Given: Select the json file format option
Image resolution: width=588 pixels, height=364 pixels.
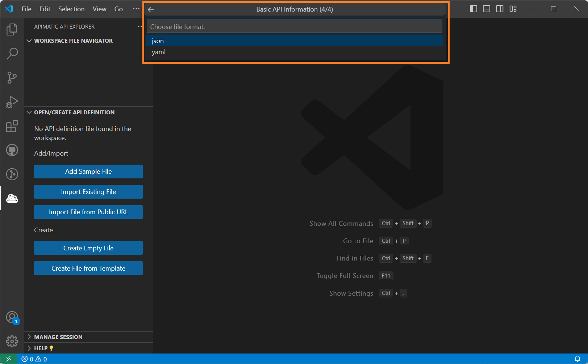Looking at the screenshot, I should click(295, 41).
